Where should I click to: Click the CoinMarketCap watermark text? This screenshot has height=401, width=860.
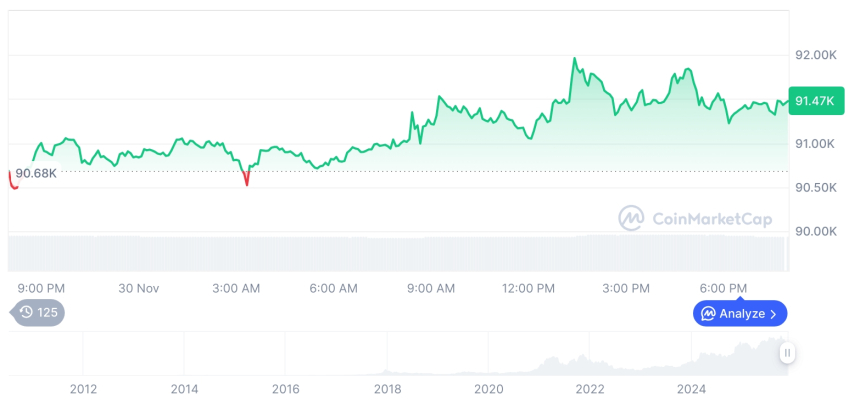click(711, 219)
